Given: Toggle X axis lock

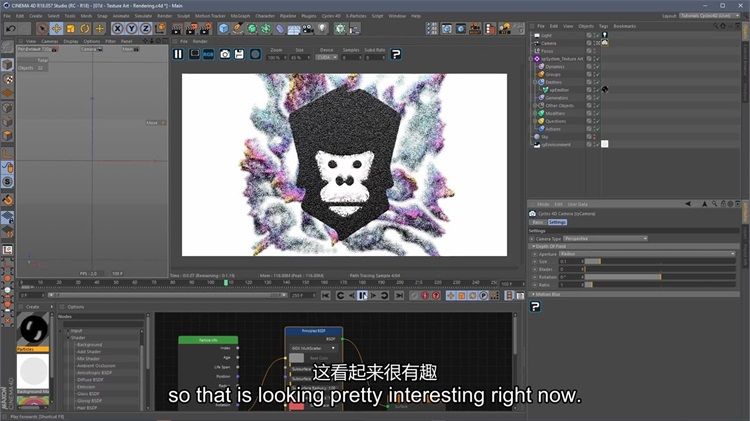Looking at the screenshot, I should tap(117, 29).
